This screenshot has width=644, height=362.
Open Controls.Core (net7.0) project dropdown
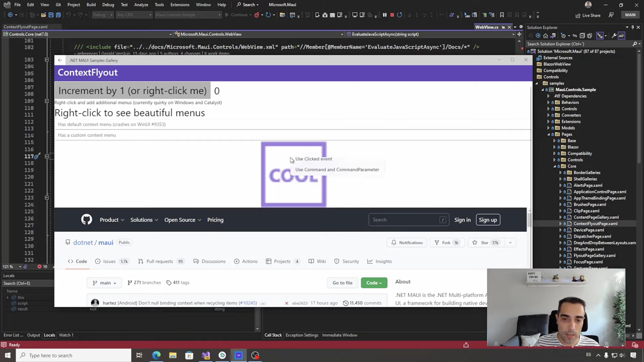click(88, 34)
